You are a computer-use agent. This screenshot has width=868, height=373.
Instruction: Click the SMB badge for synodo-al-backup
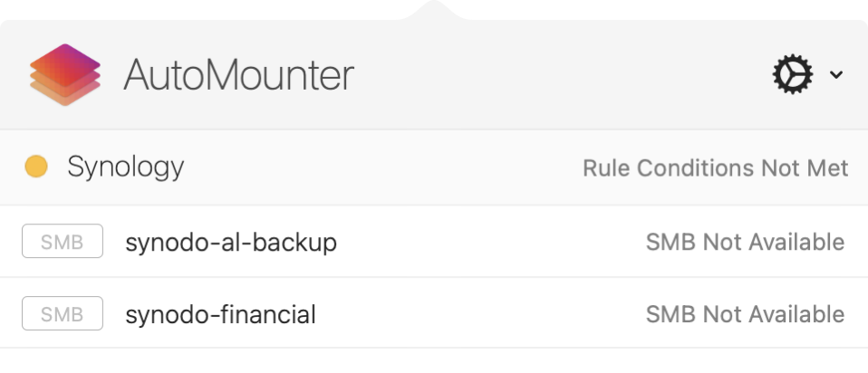(x=63, y=242)
